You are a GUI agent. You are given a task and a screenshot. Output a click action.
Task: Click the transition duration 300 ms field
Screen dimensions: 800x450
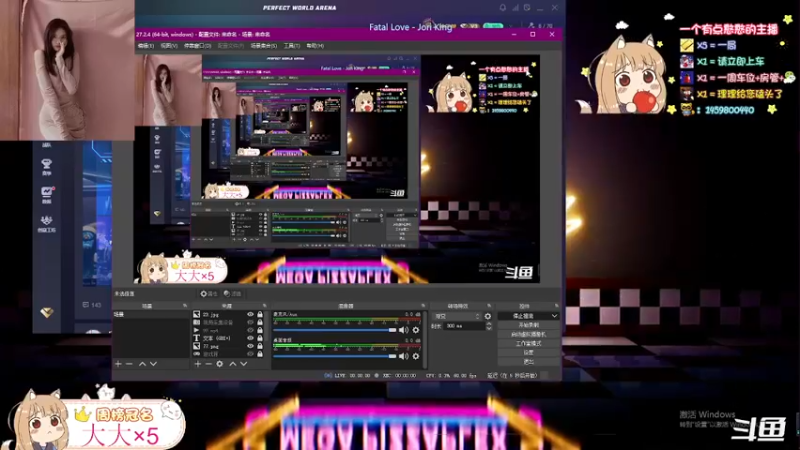coord(464,326)
